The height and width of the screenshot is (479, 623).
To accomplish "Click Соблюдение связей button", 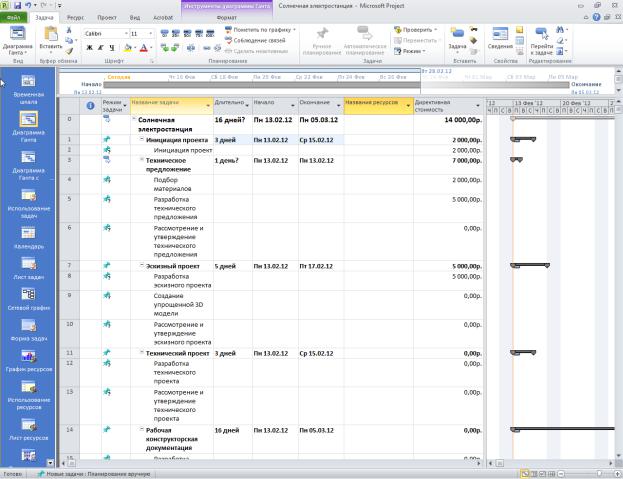I will point(255,41).
